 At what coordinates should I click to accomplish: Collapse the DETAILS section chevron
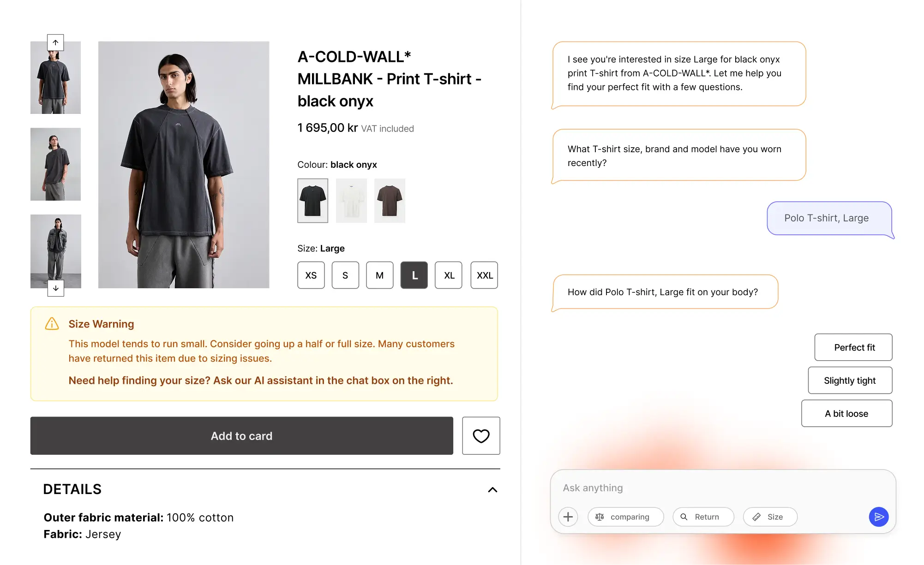[492, 490]
